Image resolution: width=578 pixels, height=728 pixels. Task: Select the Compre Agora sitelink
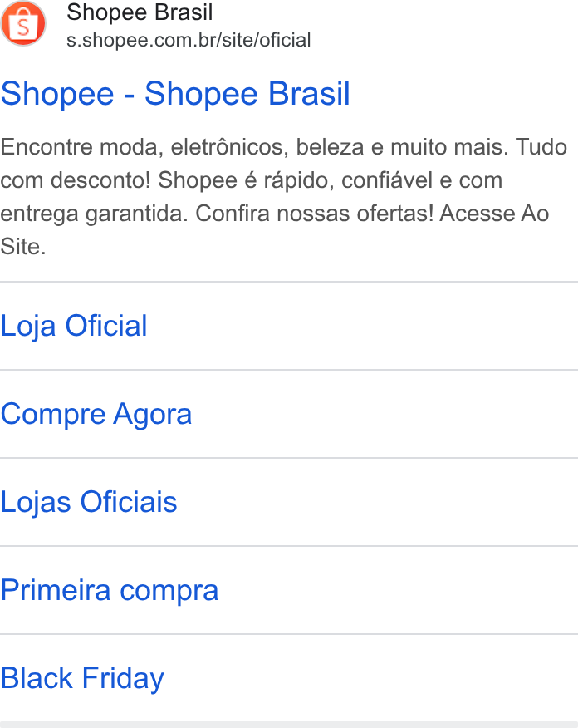point(96,414)
